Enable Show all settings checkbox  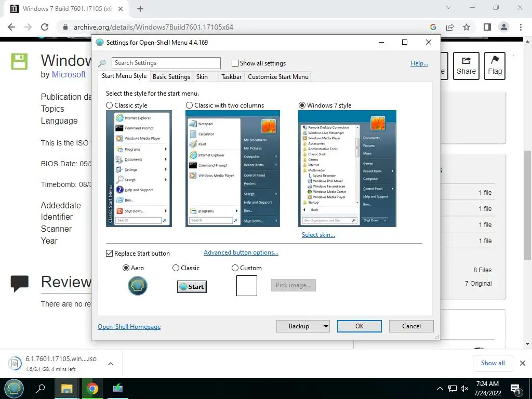click(x=235, y=63)
